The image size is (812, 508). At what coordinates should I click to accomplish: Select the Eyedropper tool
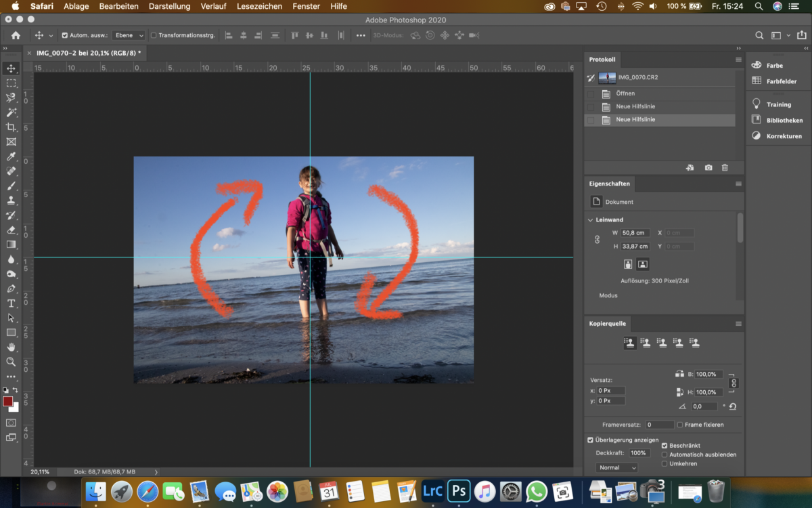[x=12, y=156]
